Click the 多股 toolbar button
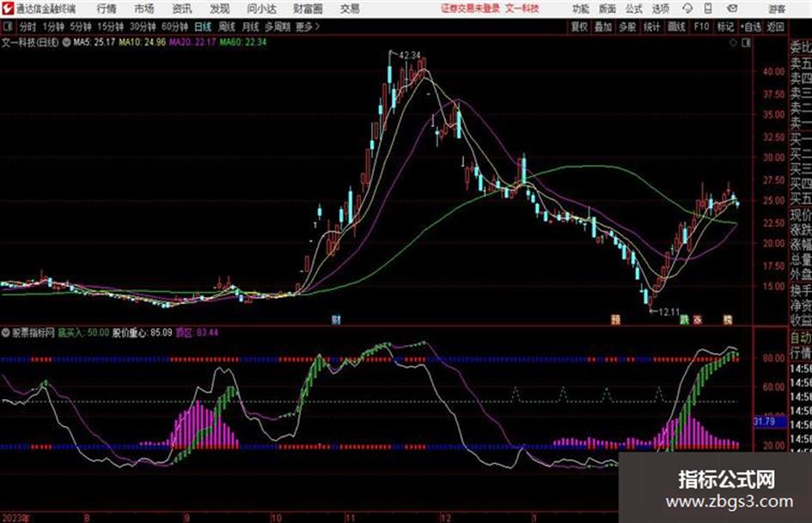 (627, 27)
